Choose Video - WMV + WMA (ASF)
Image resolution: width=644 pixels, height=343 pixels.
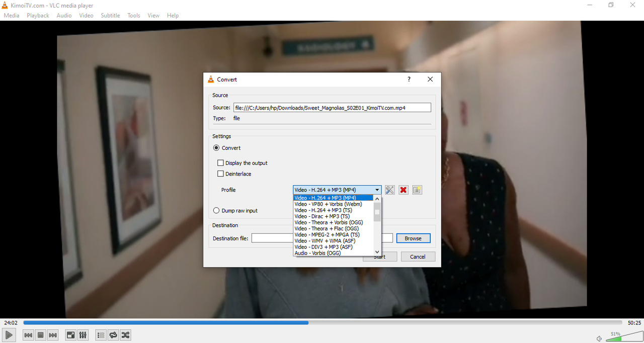tap(333, 241)
